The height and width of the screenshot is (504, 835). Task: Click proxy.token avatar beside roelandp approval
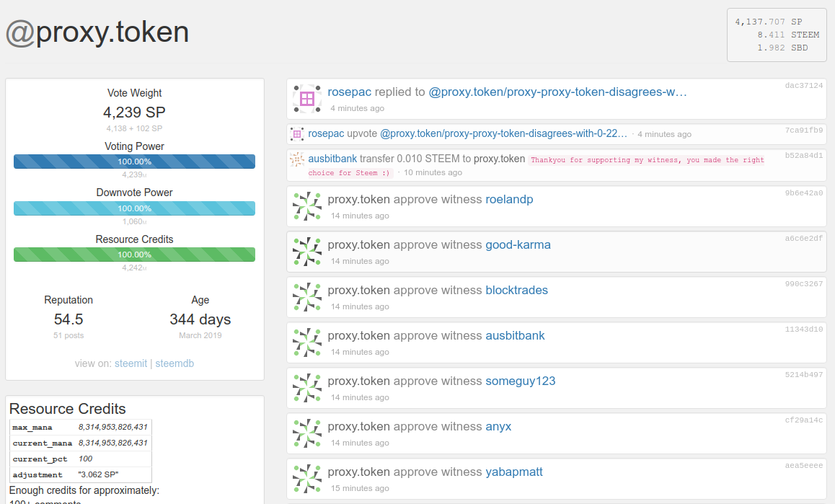[x=306, y=206]
